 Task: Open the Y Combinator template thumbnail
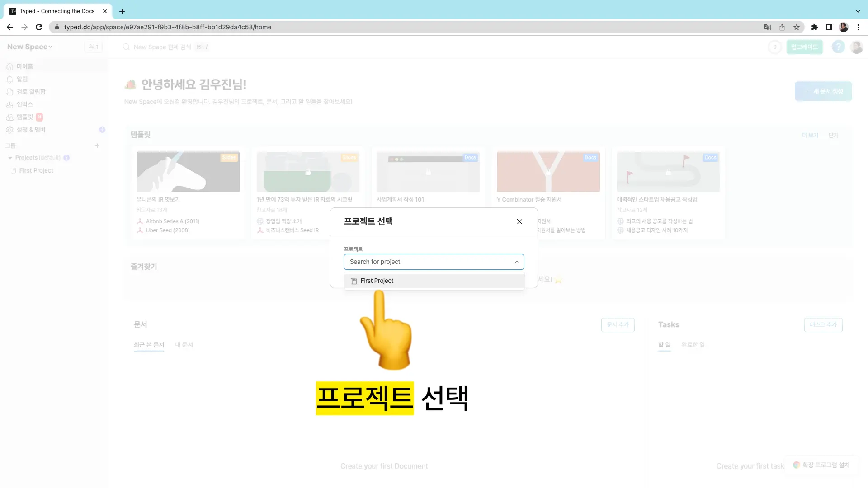point(548,172)
